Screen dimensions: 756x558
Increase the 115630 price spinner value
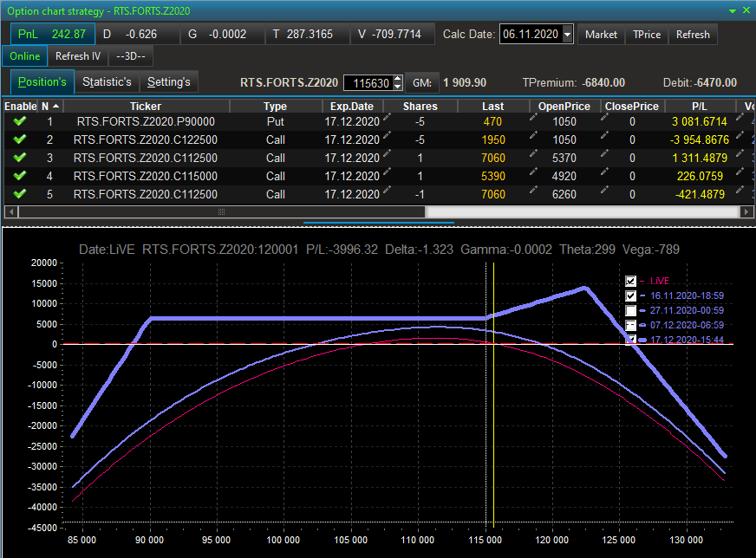398,79
